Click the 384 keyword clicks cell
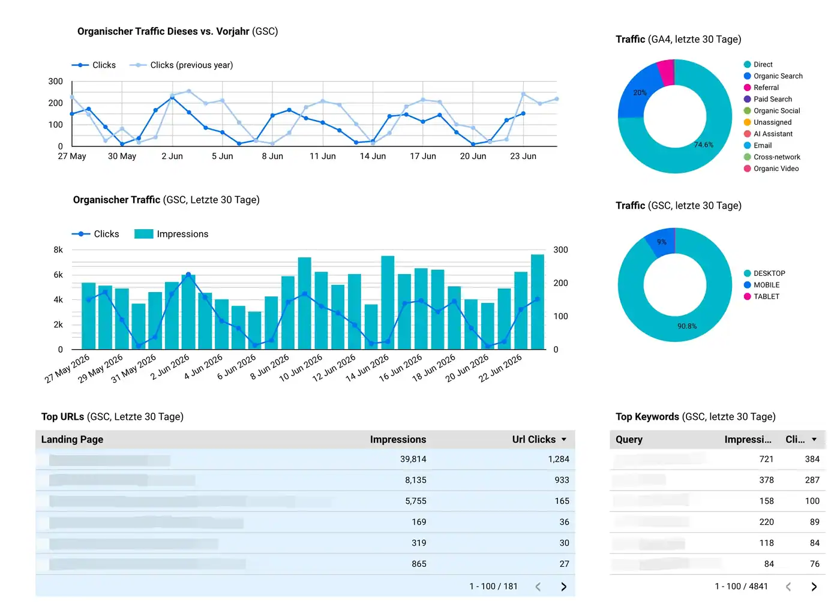This screenshot has height=616, width=840. (812, 459)
